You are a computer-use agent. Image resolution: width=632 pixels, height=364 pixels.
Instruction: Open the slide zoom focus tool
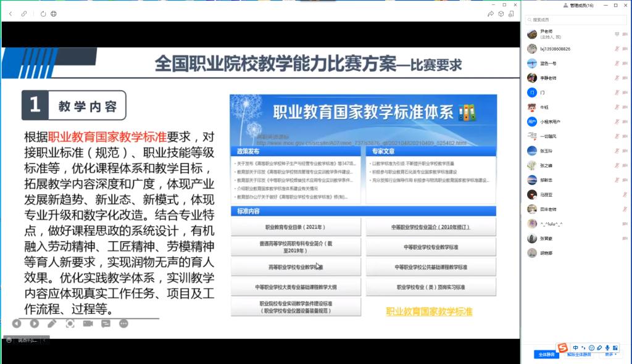70,323
